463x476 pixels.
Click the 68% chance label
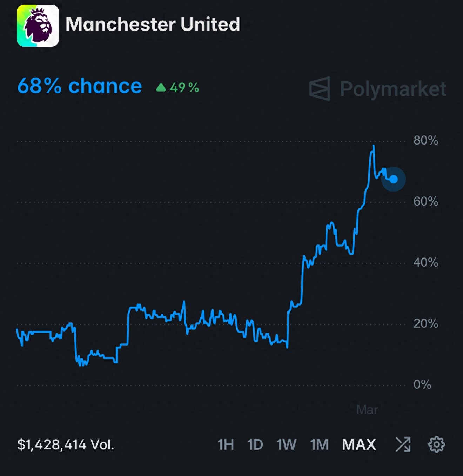point(79,86)
